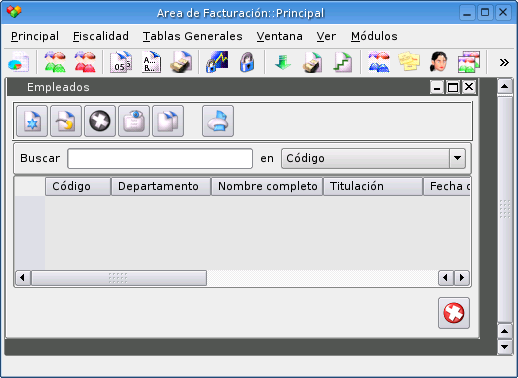Open the Tablas Generales menu
Image resolution: width=518 pixels, height=378 pixels.
193,36
